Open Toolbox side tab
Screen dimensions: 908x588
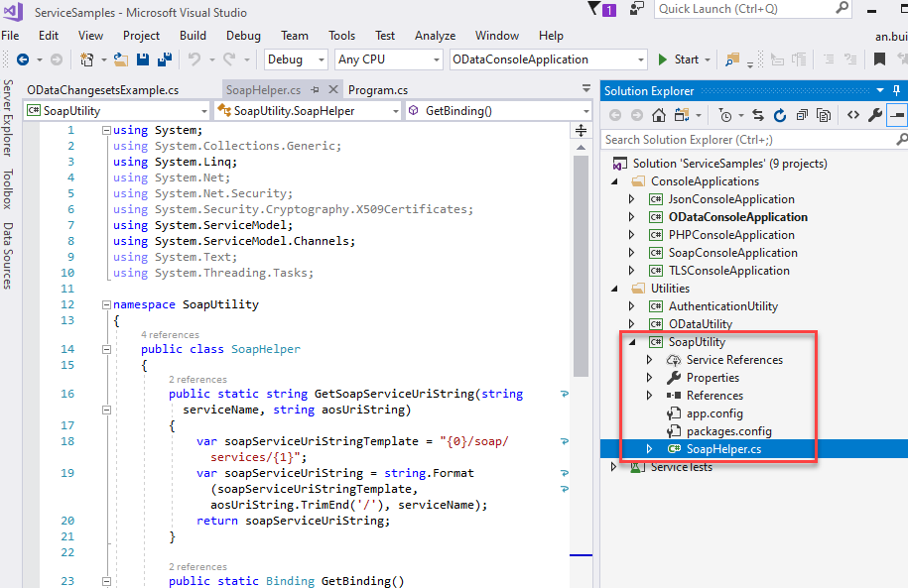point(8,189)
